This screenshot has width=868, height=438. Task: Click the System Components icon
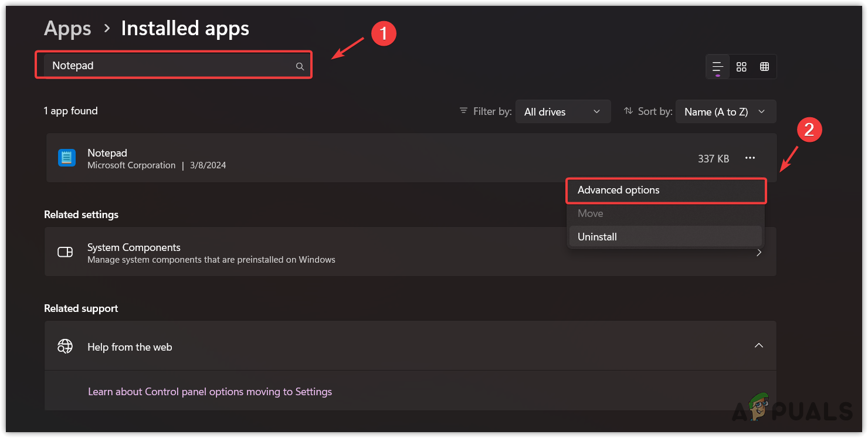(x=65, y=252)
